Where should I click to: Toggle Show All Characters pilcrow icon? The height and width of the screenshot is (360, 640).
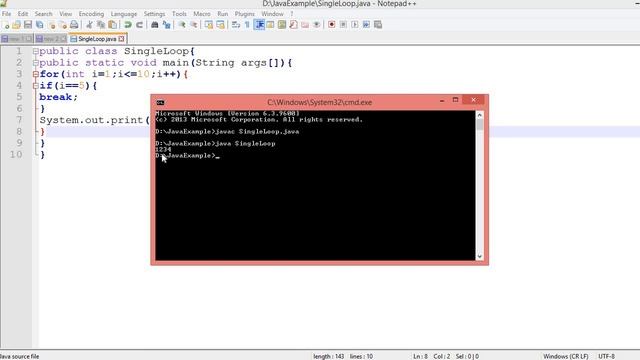point(247,25)
